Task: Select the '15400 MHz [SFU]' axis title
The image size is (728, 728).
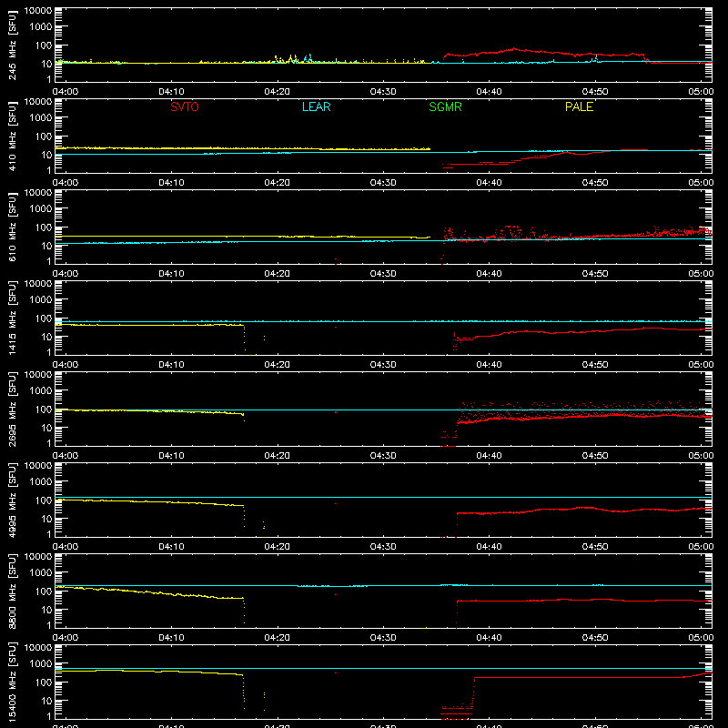Action: point(12,682)
